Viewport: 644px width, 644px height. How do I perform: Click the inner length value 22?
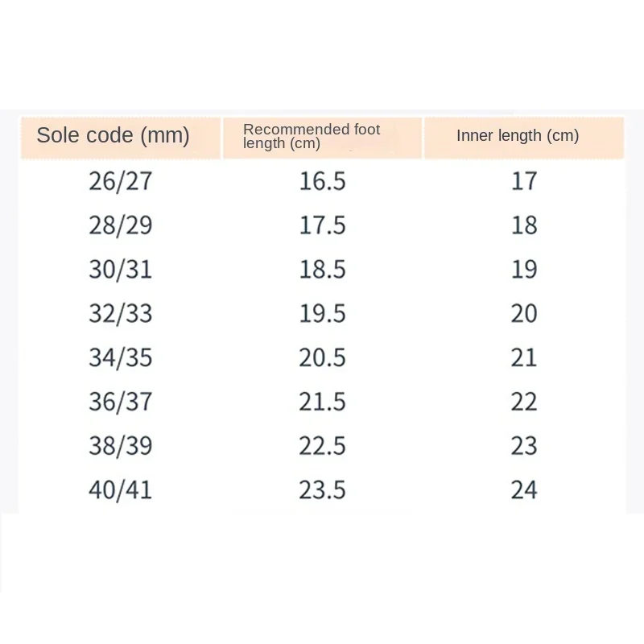click(524, 402)
